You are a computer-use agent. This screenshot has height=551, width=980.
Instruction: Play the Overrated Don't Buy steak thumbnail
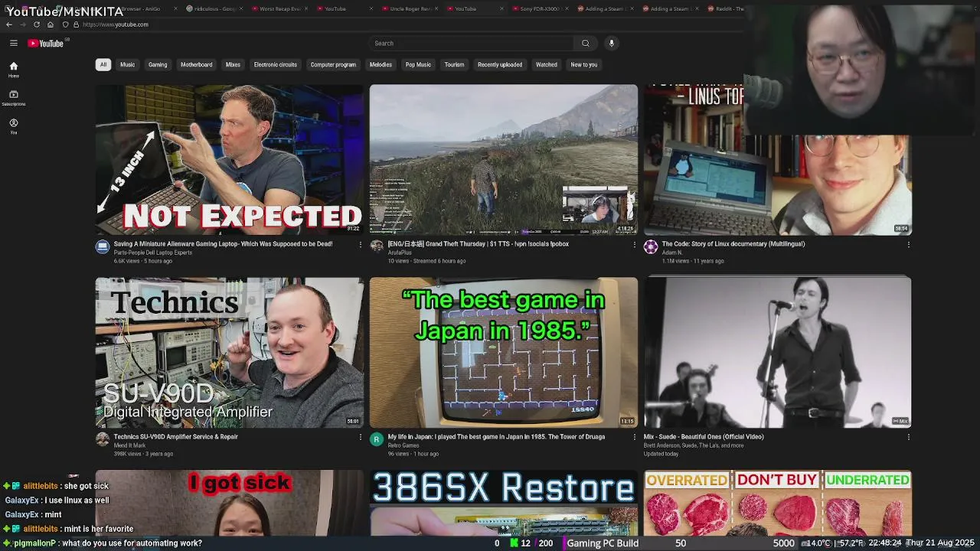[777, 503]
